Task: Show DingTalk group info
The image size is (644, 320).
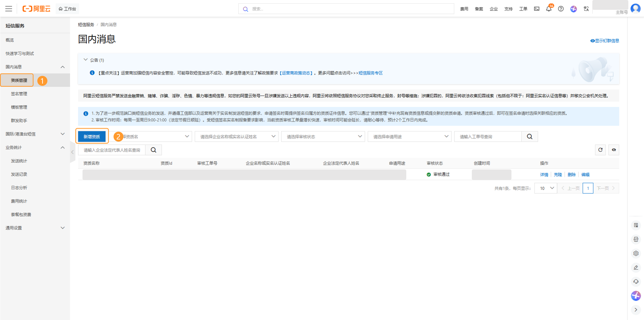Action: (x=604, y=41)
